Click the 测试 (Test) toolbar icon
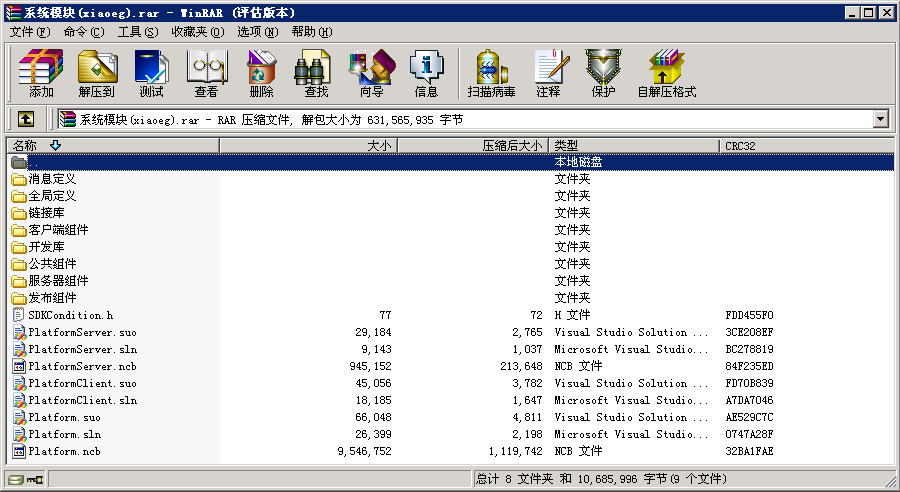 (151, 73)
